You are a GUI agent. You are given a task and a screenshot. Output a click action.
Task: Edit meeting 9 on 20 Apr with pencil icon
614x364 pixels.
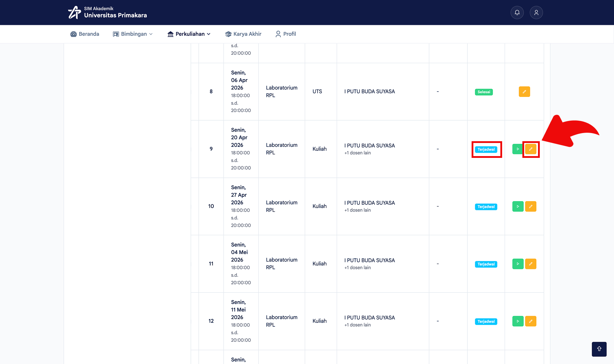[x=531, y=149]
